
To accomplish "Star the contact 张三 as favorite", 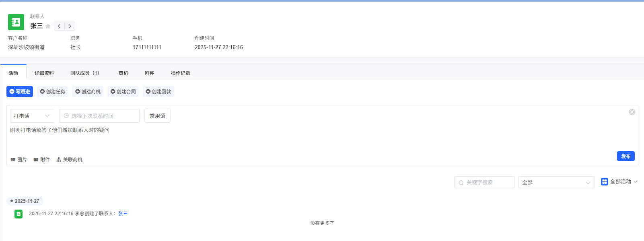I will 48,26.
